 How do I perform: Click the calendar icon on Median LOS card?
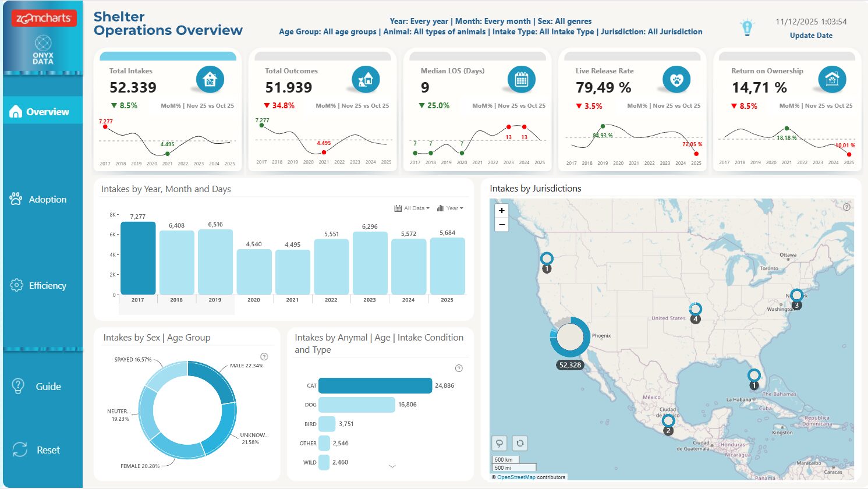[x=521, y=80]
